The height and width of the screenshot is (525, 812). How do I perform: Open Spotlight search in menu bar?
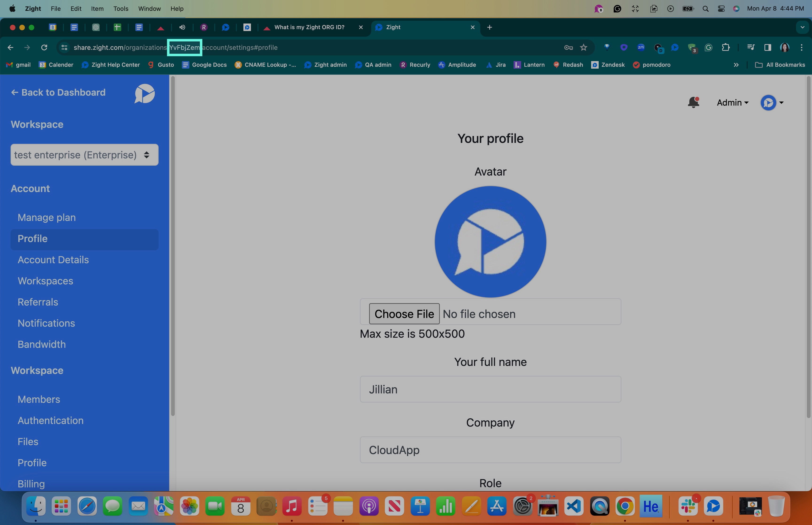click(x=705, y=9)
